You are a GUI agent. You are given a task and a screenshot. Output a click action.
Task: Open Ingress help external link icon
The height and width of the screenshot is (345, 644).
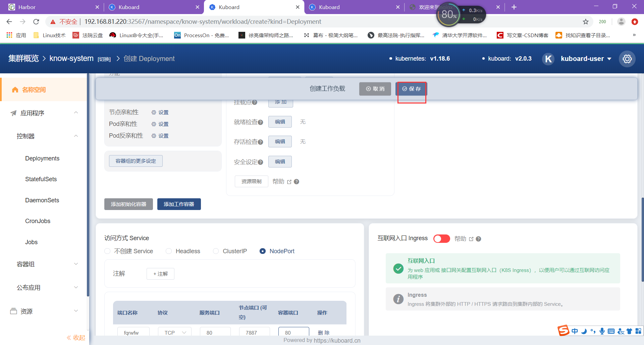pyautogui.click(x=471, y=239)
